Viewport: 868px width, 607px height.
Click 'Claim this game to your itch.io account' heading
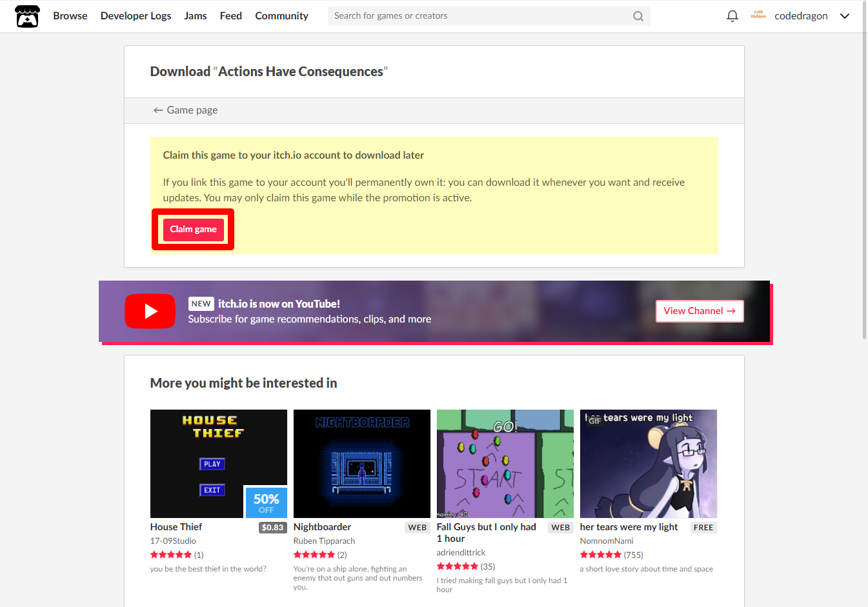[294, 155]
